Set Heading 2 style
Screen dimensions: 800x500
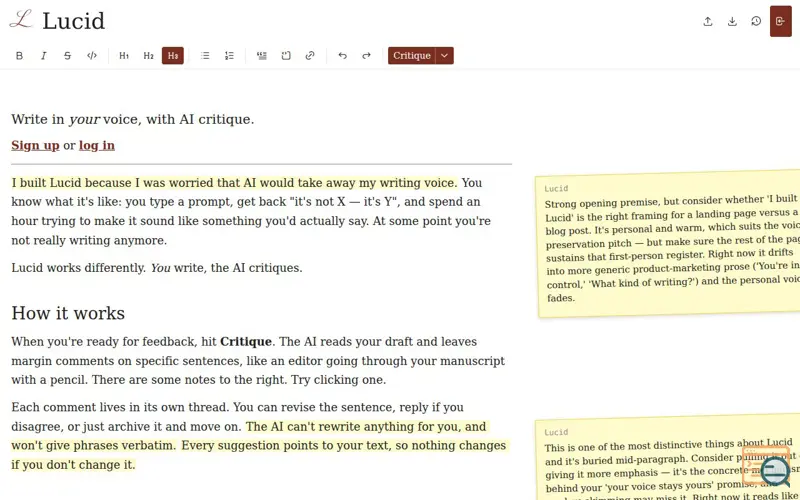pyautogui.click(x=148, y=56)
